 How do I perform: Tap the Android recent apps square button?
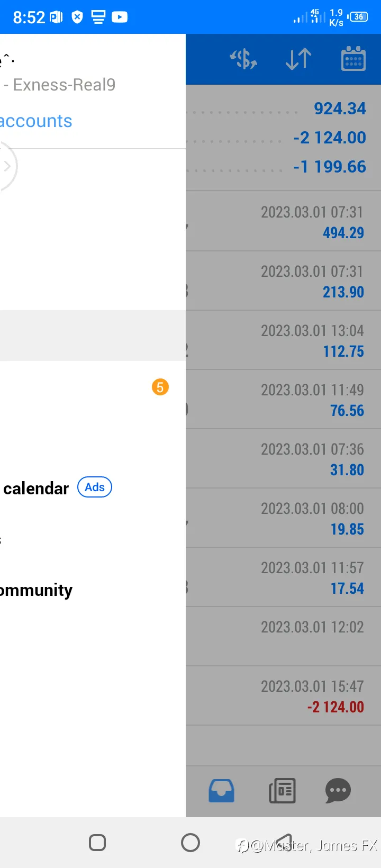tap(97, 843)
